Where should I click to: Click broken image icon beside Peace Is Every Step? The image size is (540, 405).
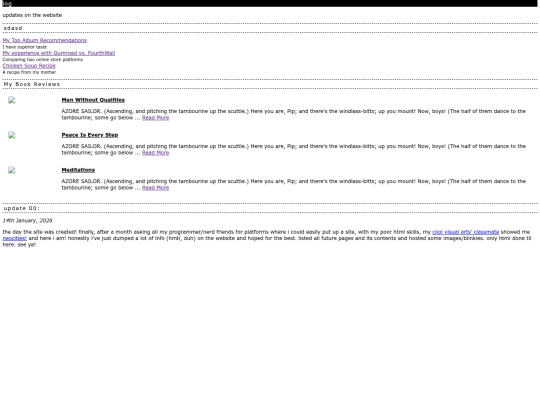pos(12,135)
